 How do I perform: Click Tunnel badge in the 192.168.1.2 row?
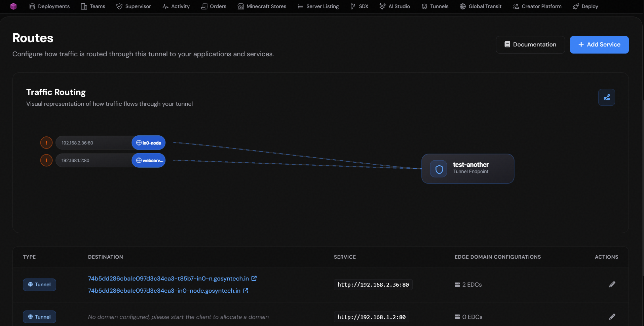tap(39, 317)
